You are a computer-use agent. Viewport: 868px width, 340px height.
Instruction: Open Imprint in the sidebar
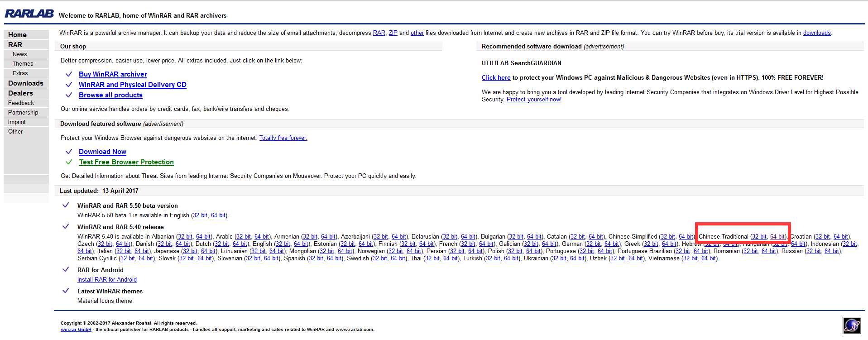pos(17,122)
